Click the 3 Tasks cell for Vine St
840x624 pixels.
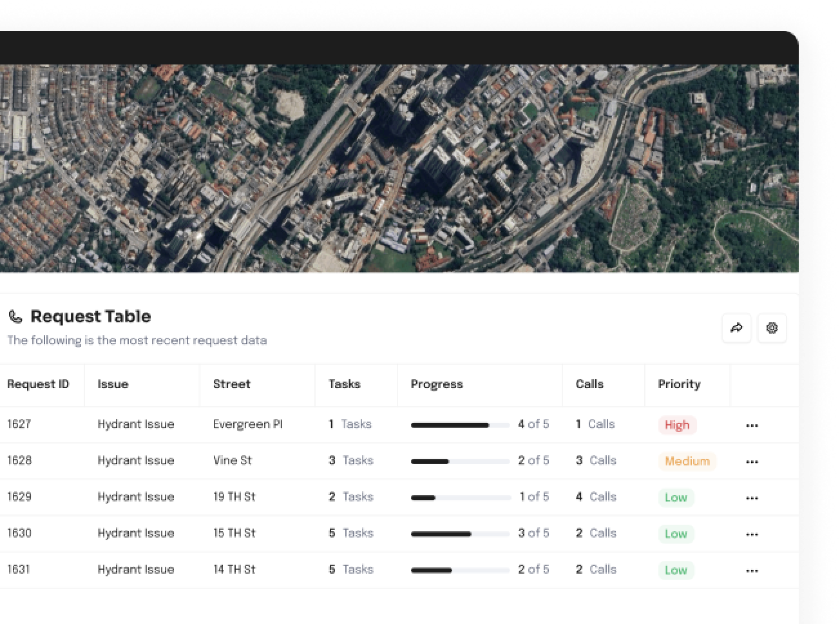[351, 460]
